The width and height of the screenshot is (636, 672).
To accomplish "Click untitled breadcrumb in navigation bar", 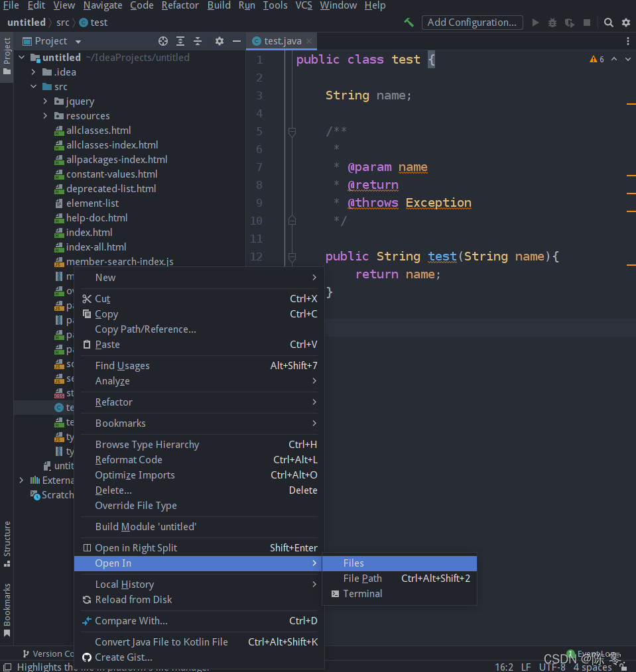I will click(x=27, y=23).
